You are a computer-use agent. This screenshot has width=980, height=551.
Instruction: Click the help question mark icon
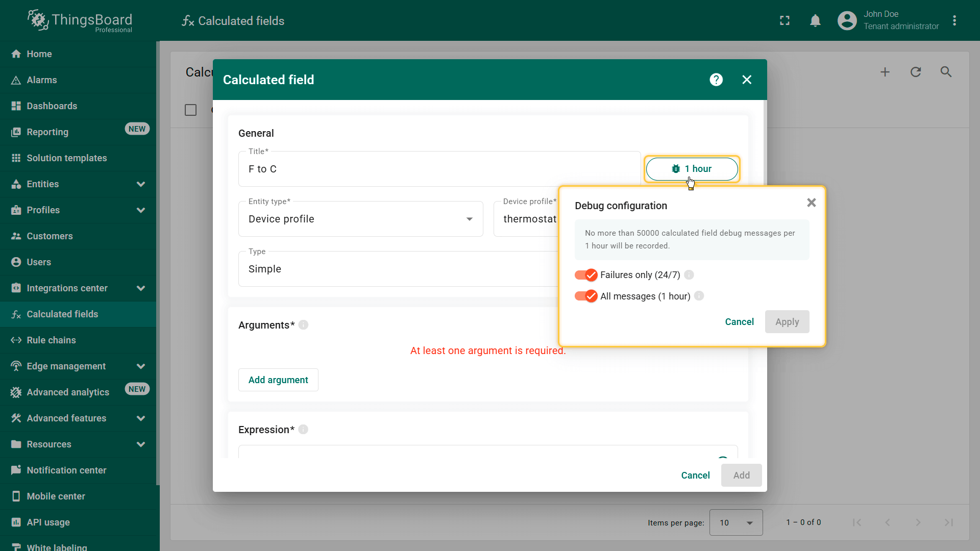point(716,80)
